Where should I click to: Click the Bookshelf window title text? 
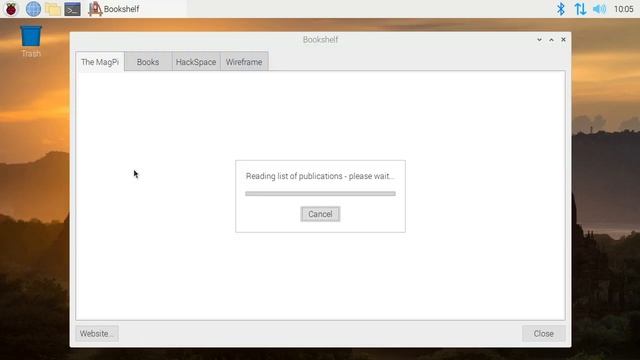coord(320,40)
